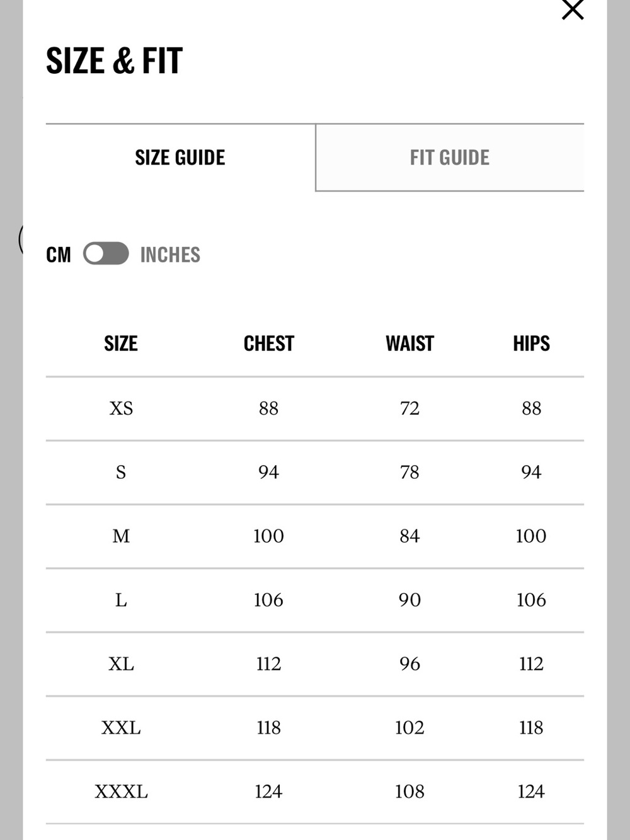Click the INCHES unit label
Image resolution: width=630 pixels, height=840 pixels.
tap(170, 255)
